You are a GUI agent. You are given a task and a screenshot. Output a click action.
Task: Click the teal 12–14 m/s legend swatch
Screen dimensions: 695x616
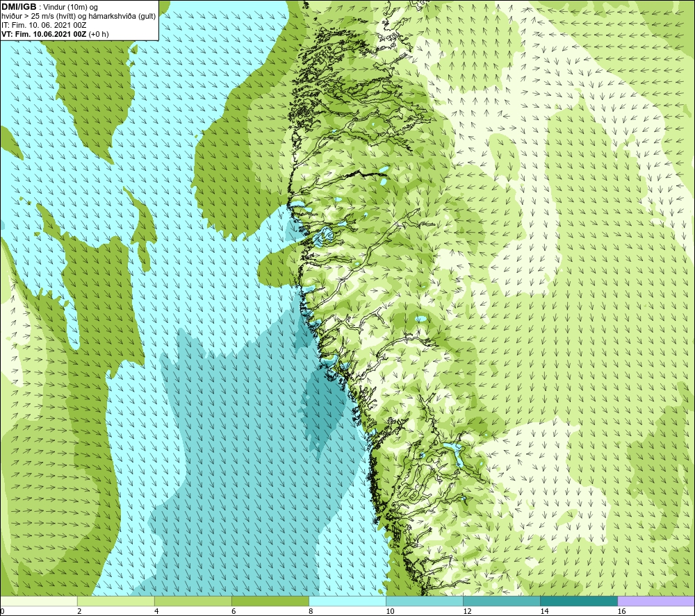pos(502,601)
